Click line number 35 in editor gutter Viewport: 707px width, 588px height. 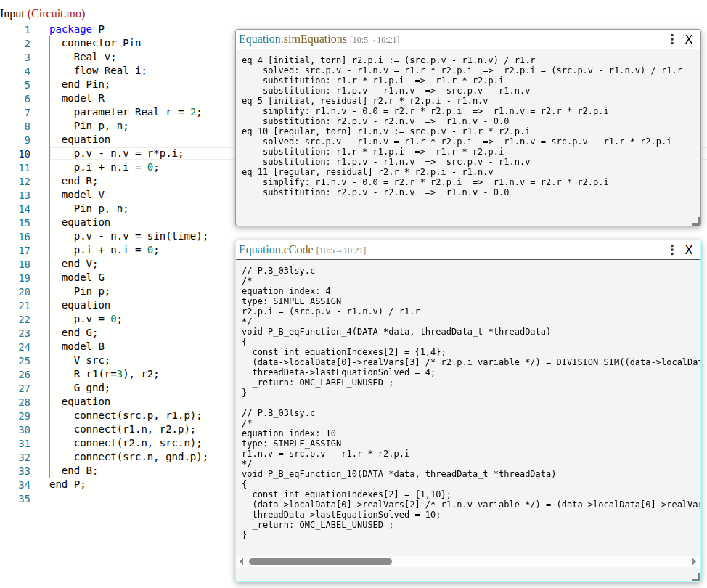pyautogui.click(x=25, y=499)
